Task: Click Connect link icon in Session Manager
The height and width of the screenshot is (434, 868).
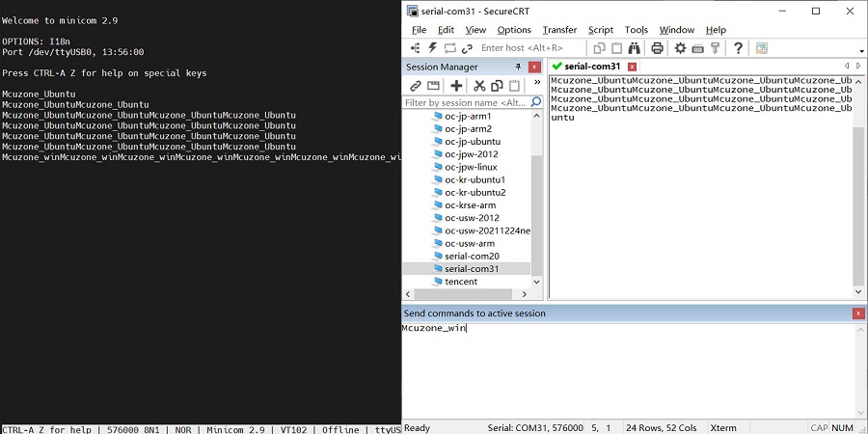Action: pyautogui.click(x=415, y=85)
